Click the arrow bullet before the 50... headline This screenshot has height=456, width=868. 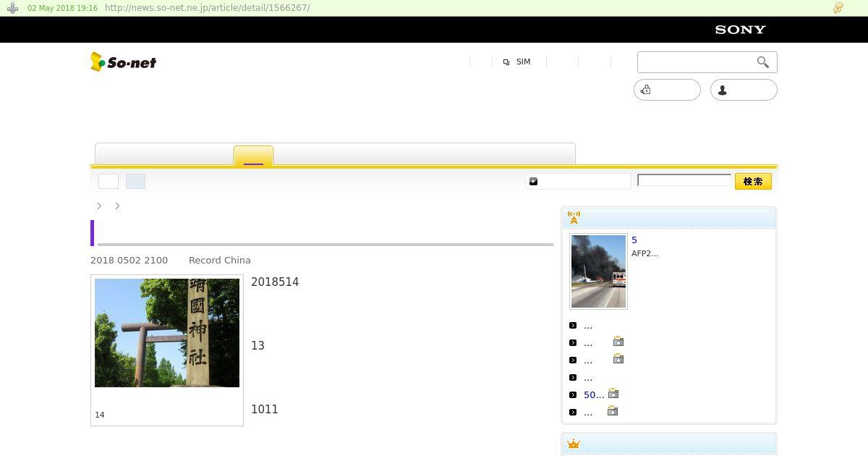click(x=573, y=395)
